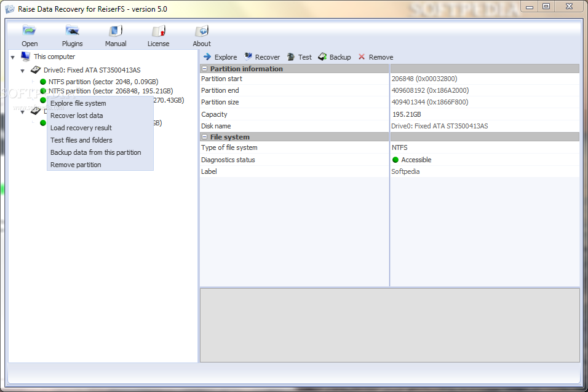Click the About icon

pos(202,31)
